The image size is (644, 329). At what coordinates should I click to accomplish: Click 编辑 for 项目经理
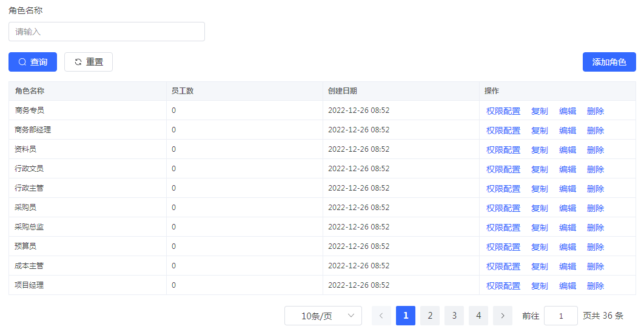pyautogui.click(x=567, y=286)
